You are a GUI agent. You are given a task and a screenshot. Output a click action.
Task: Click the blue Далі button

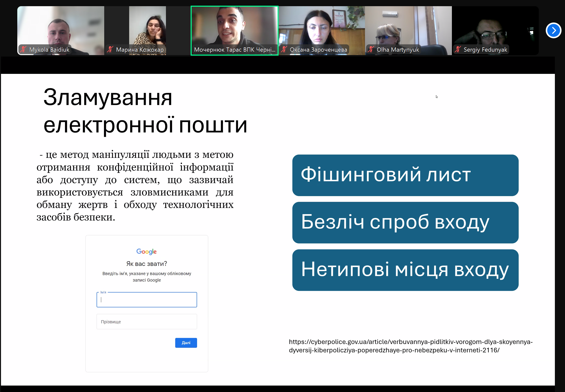(186, 343)
